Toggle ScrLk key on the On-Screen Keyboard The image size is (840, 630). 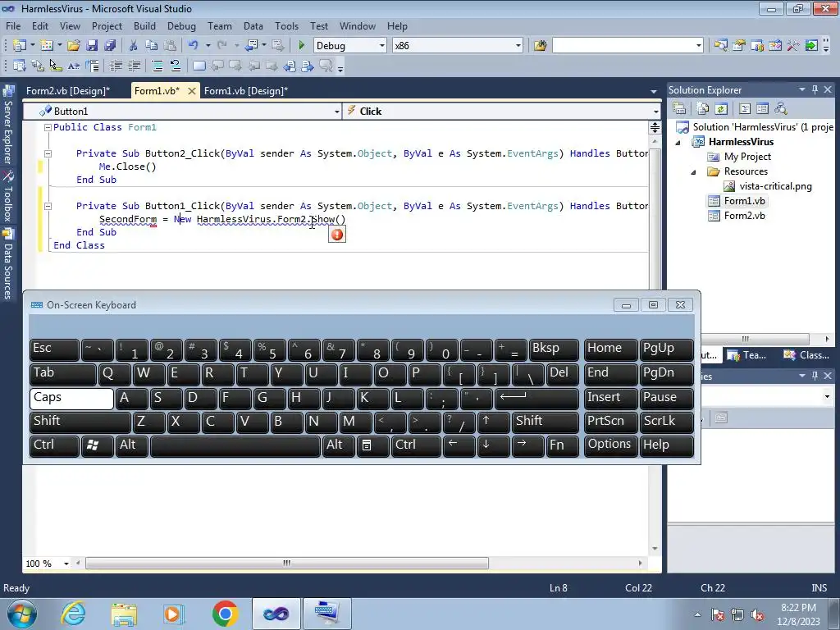(x=666, y=422)
